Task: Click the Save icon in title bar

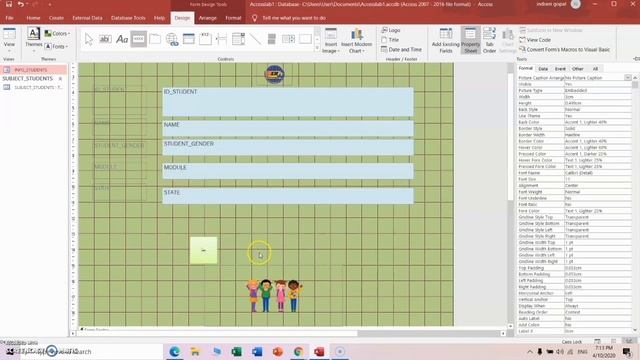Action: coord(9,4)
